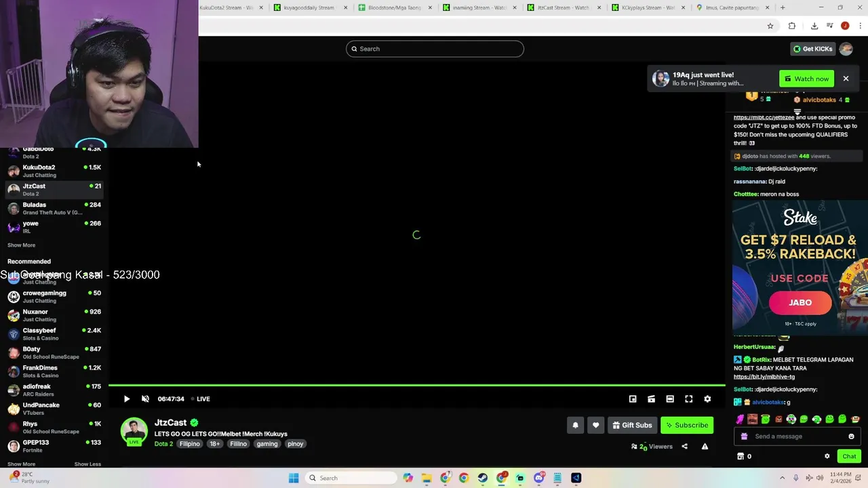This screenshot has height=488, width=868.
Task: Jump to LIVE in the player
Action: click(x=200, y=399)
